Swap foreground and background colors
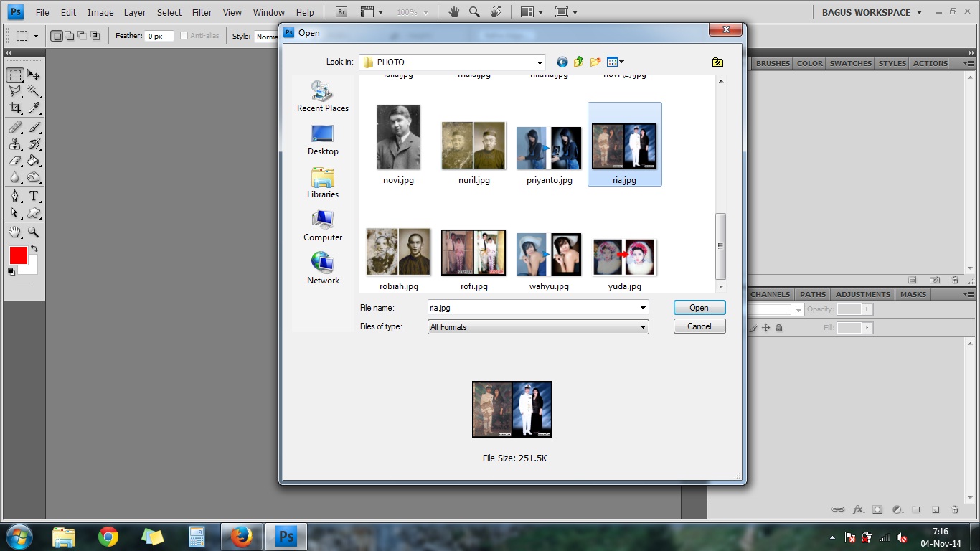This screenshot has width=980, height=551. (34, 249)
